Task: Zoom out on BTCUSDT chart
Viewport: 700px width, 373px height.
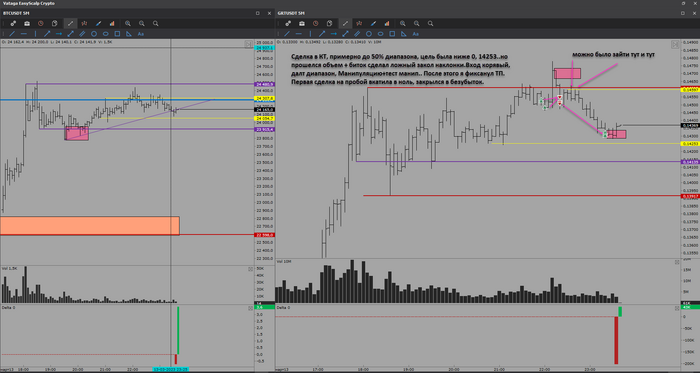Action: point(142,23)
